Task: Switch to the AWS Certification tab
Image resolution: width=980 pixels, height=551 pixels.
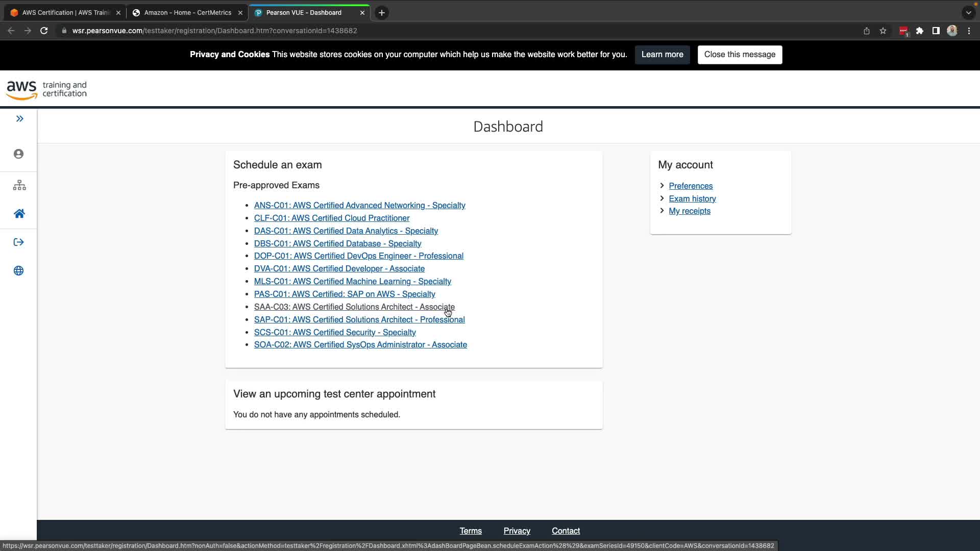Action: pyautogui.click(x=65, y=13)
